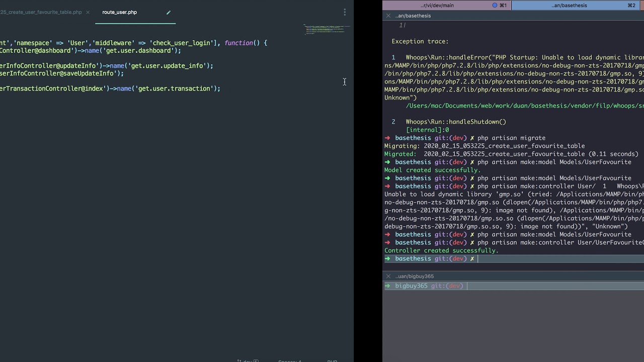The width and height of the screenshot is (644, 362).
Task: Click the 'get.user.update_info' route name
Action: pyautogui.click(x=168, y=65)
